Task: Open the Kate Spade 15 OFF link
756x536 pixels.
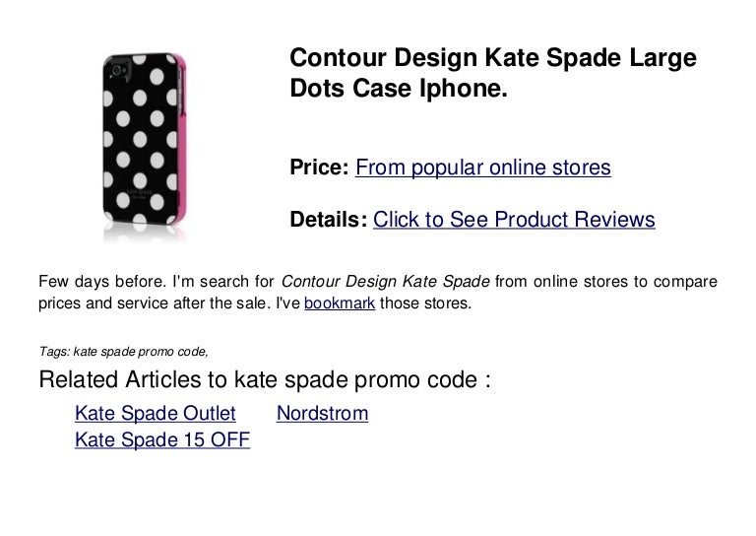Action: (x=162, y=440)
